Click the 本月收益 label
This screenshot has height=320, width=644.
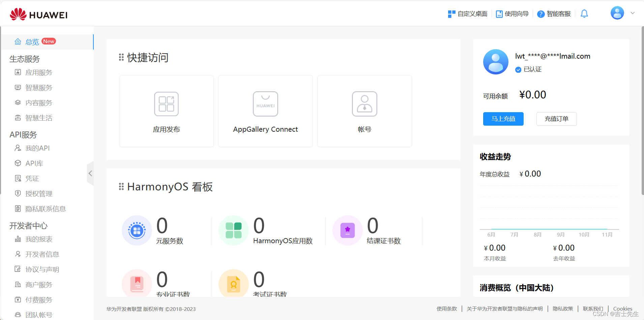click(x=495, y=258)
